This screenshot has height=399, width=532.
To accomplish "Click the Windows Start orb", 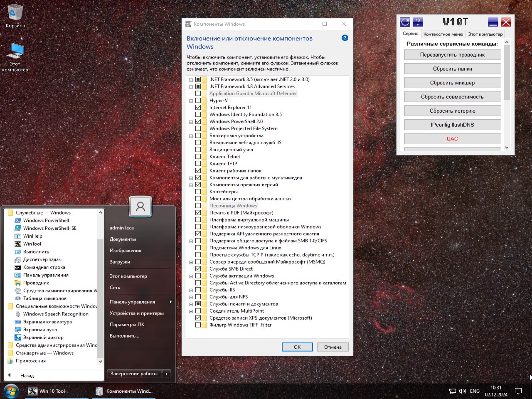I will click(x=11, y=391).
